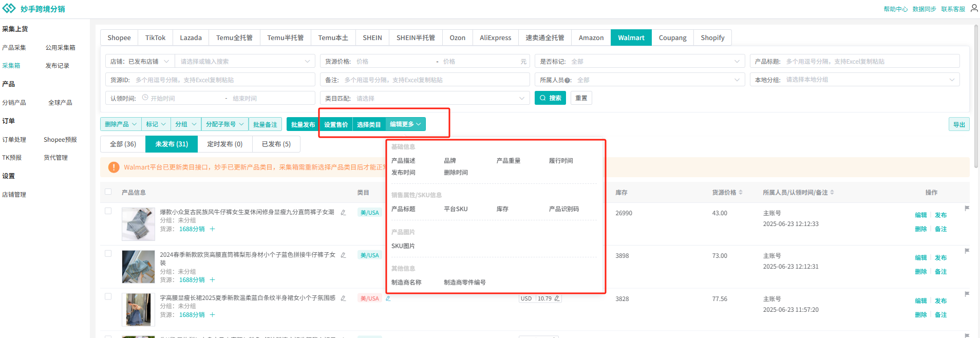The height and width of the screenshot is (338, 980).
Task: Select the 定时发布 (0) status tab
Action: click(224, 144)
